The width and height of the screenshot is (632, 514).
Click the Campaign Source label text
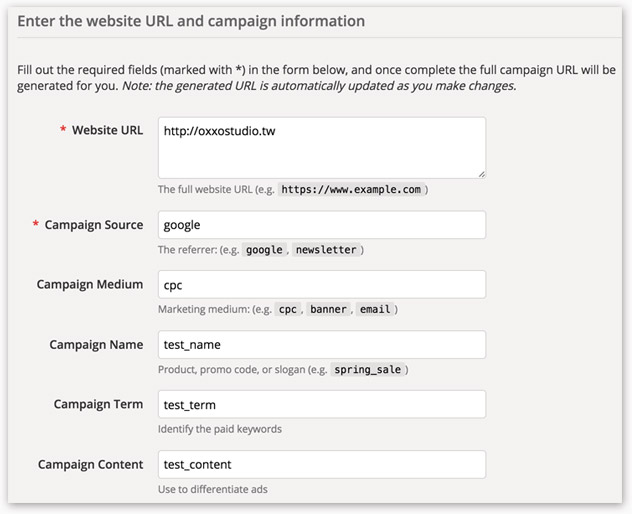(94, 225)
